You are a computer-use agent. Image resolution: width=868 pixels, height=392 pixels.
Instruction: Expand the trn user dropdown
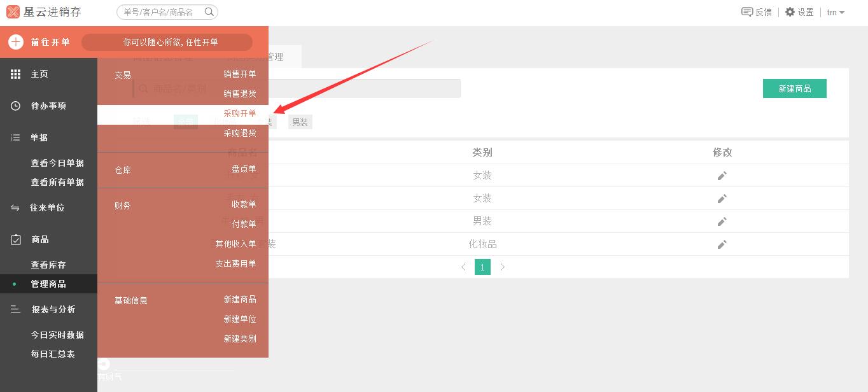(x=836, y=12)
